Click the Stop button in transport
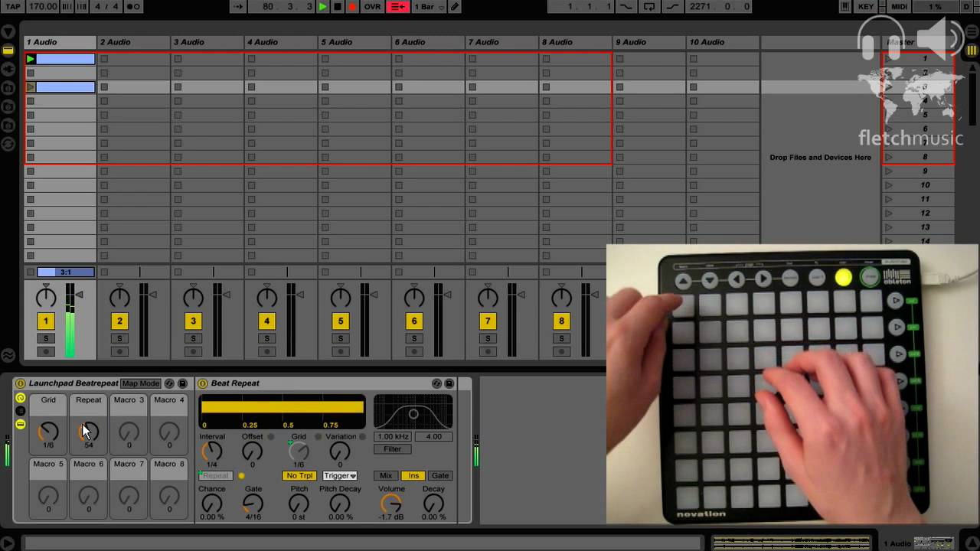 (x=338, y=7)
